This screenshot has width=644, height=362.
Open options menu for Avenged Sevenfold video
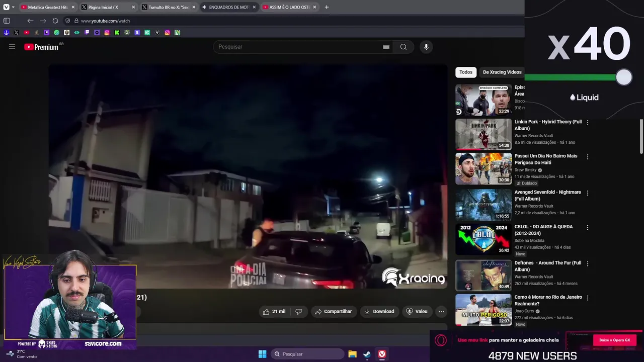[x=587, y=193]
